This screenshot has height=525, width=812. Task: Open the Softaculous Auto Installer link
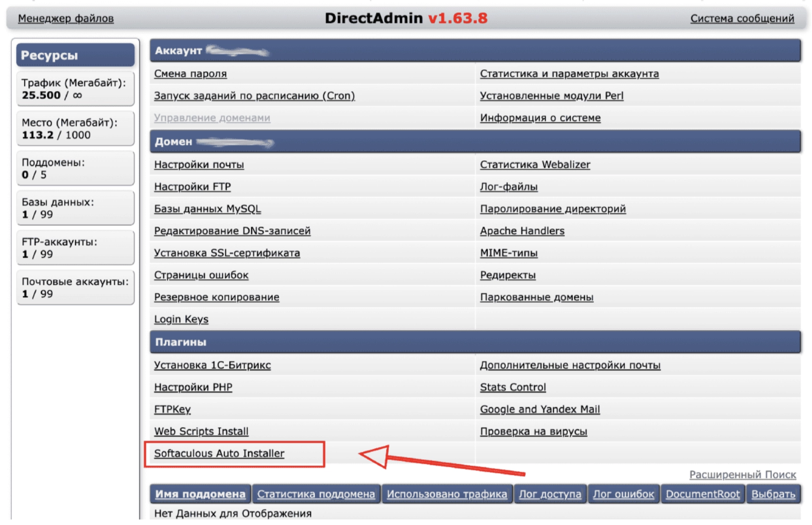pyautogui.click(x=219, y=453)
